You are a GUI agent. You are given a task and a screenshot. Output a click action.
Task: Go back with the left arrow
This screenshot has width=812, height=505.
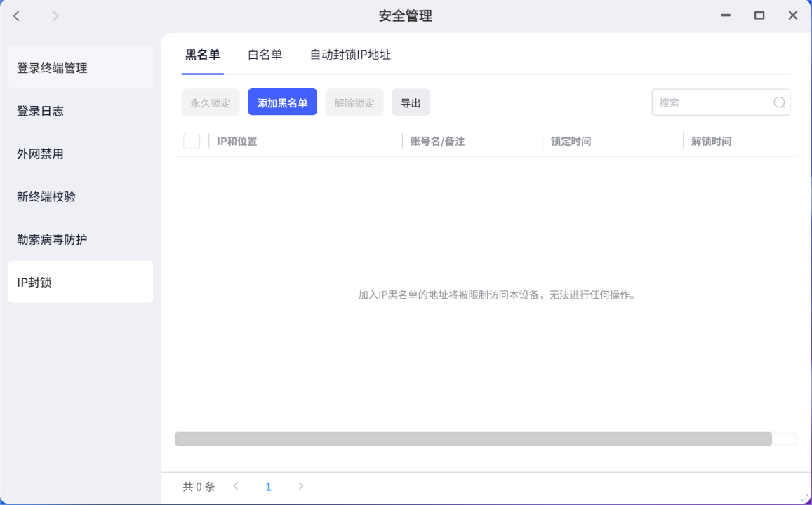coord(17,16)
